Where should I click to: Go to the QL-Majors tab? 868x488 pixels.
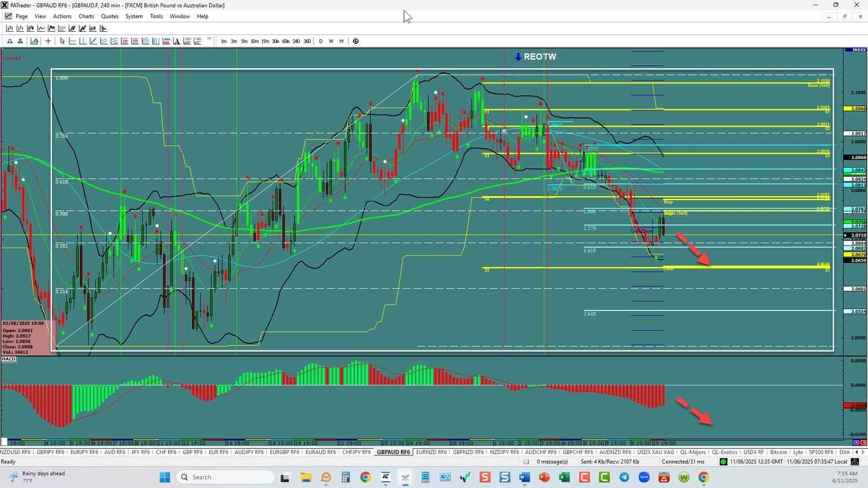point(693,452)
